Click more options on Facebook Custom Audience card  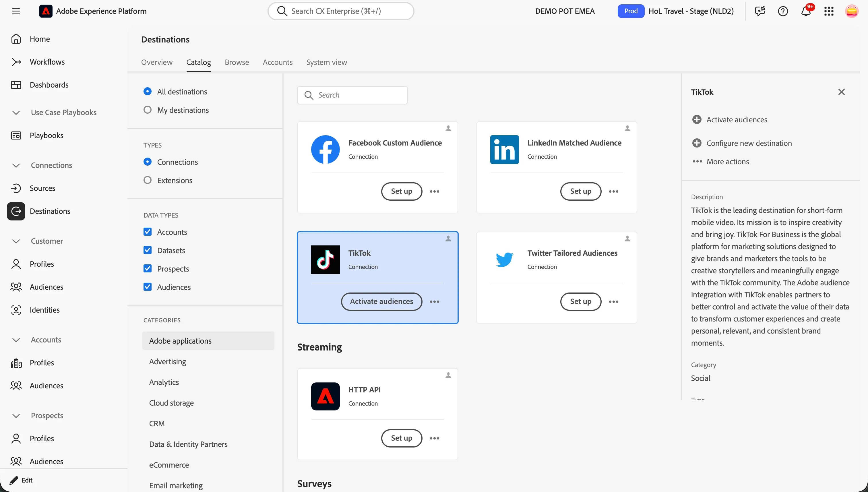pos(435,191)
